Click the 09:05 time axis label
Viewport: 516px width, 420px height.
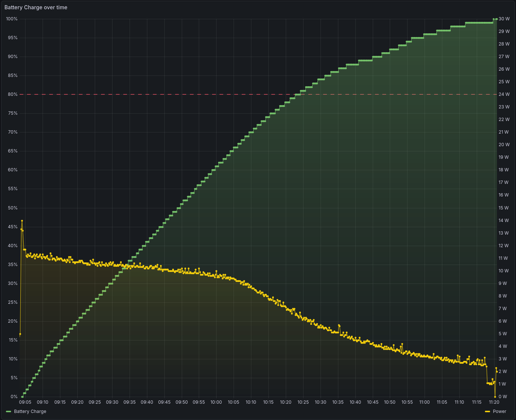point(25,403)
